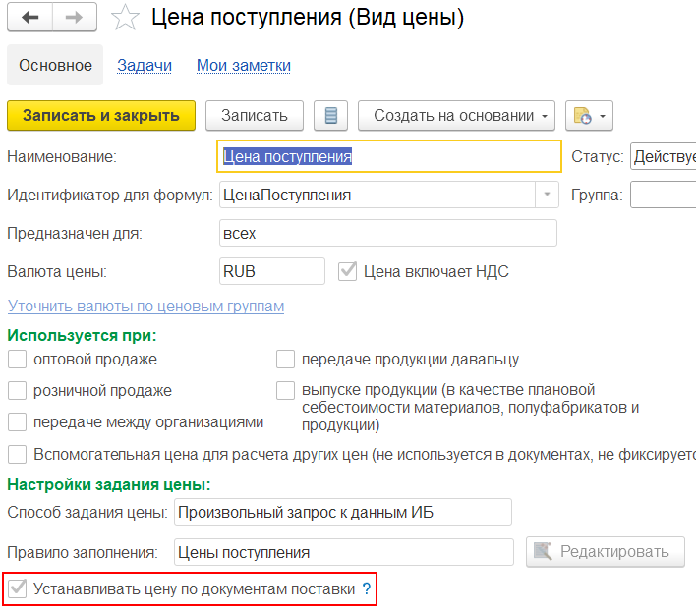696x616 pixels.
Task: Tick 'передаче продукции давальцу' checkbox
Action: coord(285,360)
